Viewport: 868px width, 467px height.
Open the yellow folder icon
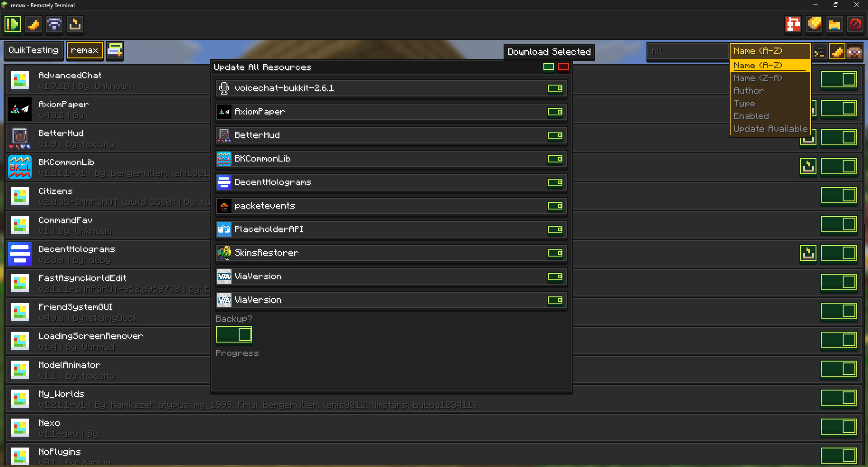(x=835, y=24)
